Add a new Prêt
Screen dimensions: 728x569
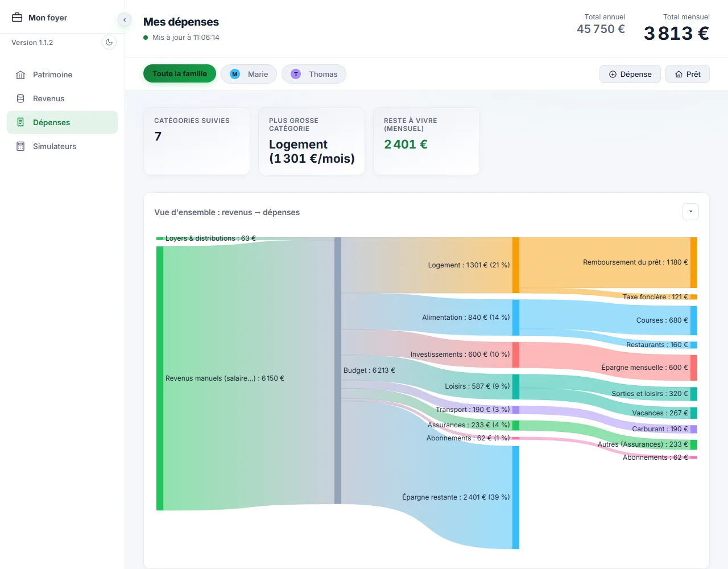tap(688, 74)
